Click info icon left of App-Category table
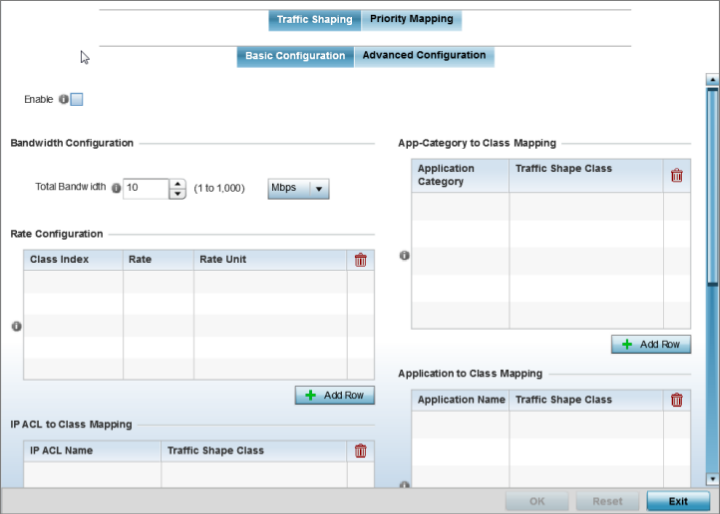This screenshot has width=720, height=514. pos(404,256)
